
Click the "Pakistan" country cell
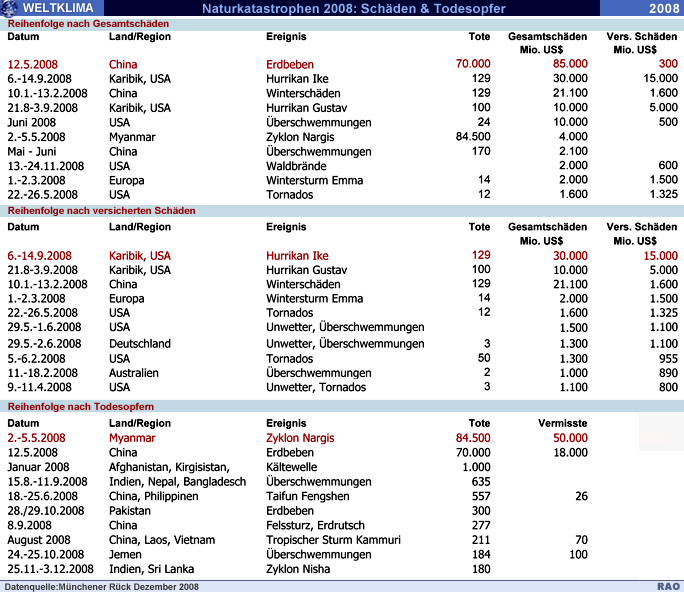point(130,510)
